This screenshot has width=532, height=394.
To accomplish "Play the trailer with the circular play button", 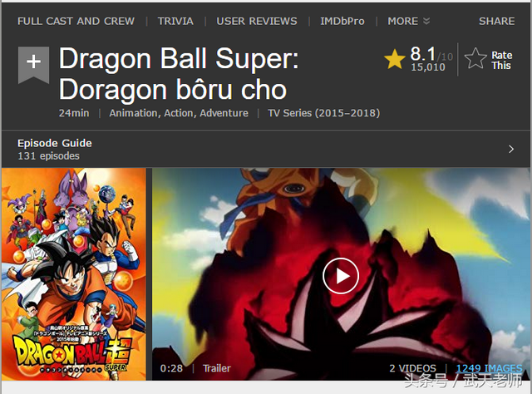I will (x=341, y=276).
